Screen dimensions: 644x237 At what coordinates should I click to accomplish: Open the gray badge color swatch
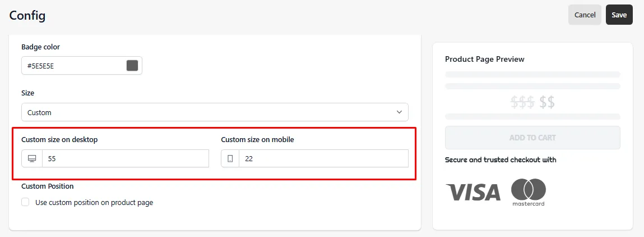132,65
